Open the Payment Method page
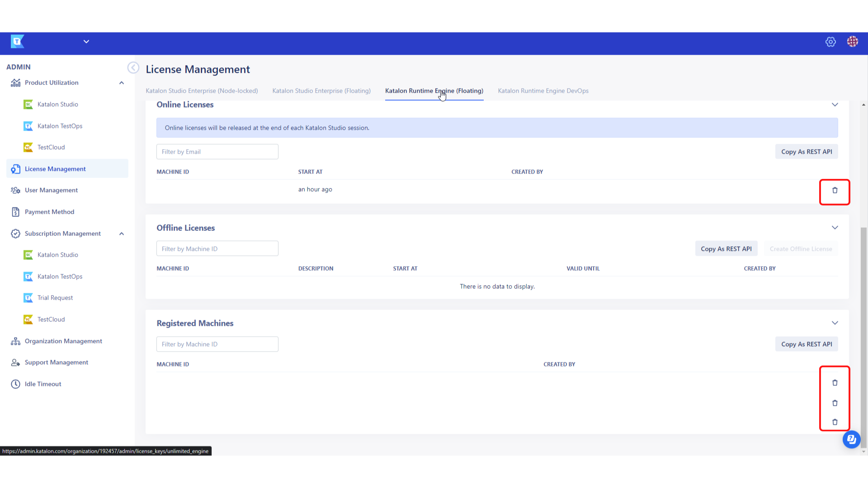 coord(49,211)
